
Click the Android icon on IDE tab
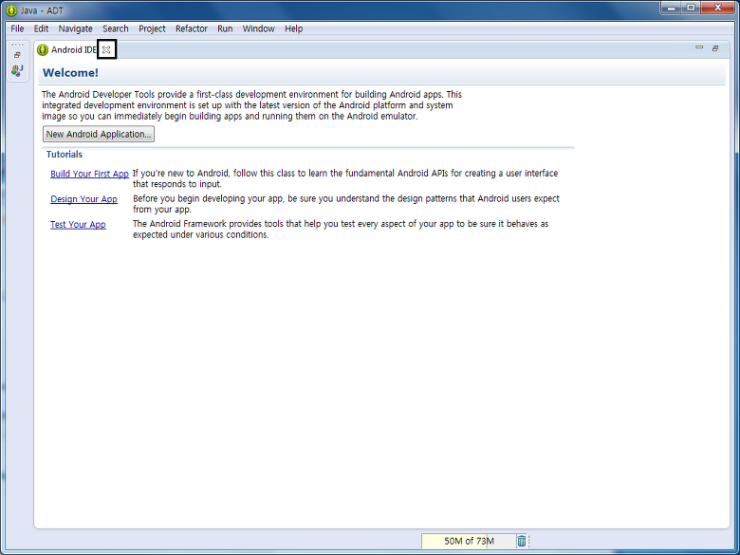[x=42, y=50]
